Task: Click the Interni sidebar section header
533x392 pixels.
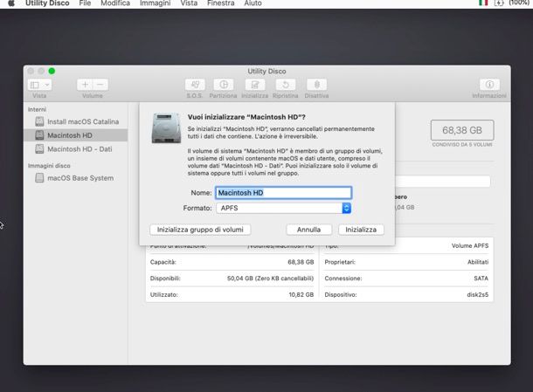Action: 37,109
